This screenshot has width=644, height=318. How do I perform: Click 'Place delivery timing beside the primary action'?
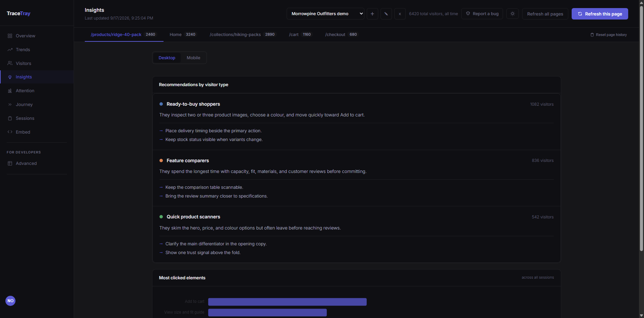(213, 131)
